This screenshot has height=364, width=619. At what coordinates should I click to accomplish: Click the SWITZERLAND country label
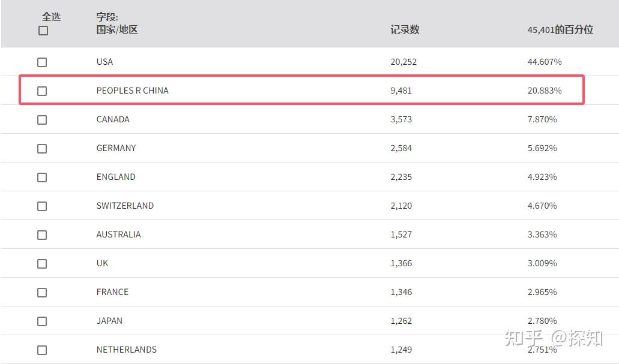coord(125,206)
